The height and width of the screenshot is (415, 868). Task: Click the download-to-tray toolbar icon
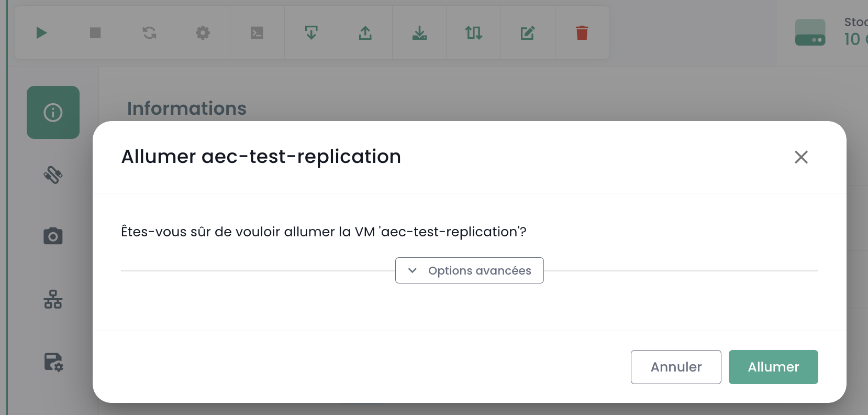(419, 33)
